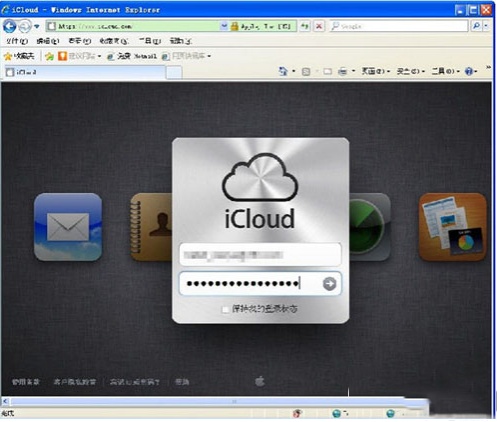Open Favorites with the star icon
The height and width of the screenshot is (422, 497).
8,56
